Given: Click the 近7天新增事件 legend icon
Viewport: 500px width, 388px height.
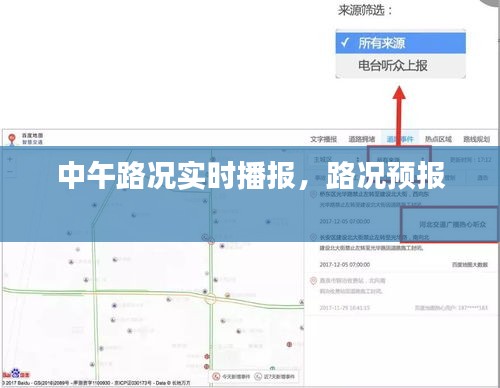Looking at the screenshot, I should click(x=258, y=377).
